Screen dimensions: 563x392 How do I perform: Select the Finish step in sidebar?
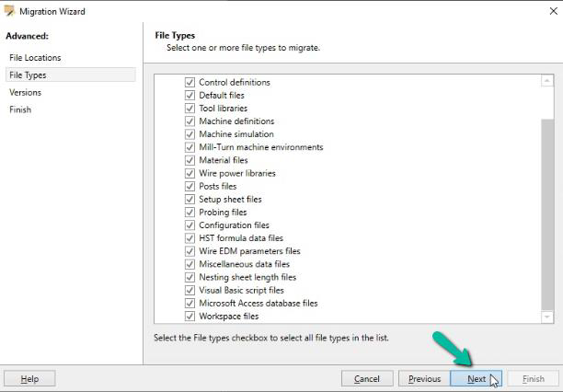point(20,110)
